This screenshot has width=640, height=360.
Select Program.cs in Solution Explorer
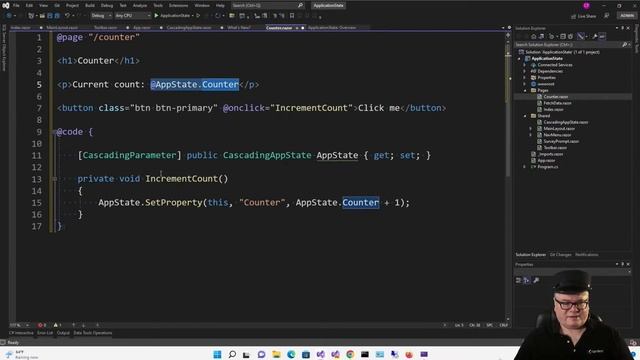pos(548,167)
